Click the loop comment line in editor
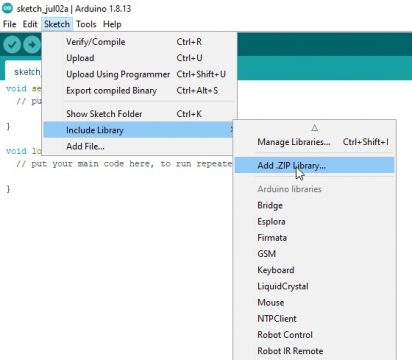 click(x=124, y=164)
